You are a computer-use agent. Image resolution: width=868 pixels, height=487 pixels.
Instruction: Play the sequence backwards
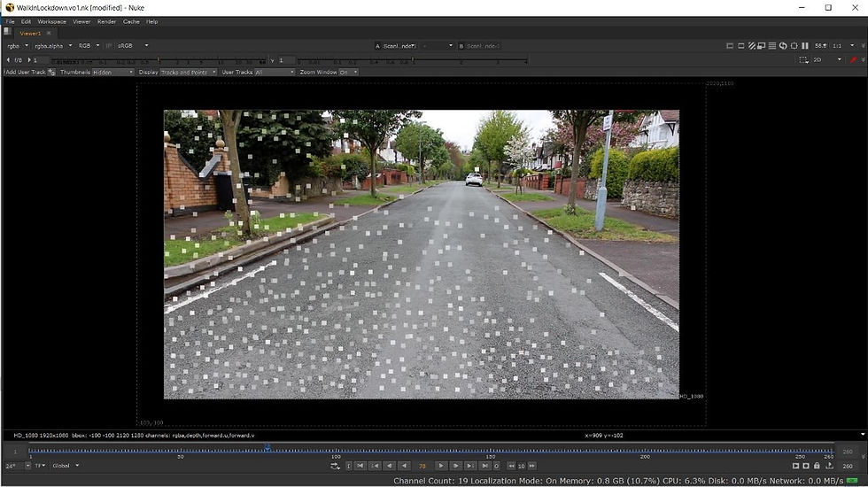tap(404, 466)
